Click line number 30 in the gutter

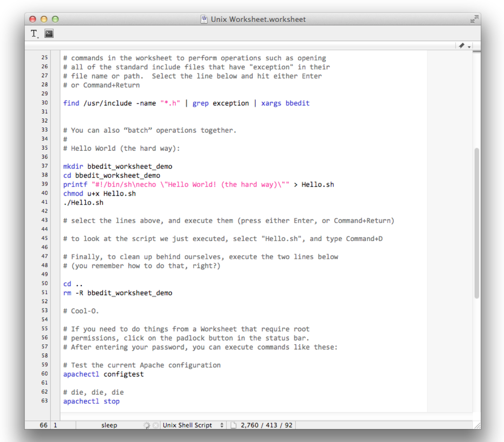coord(45,103)
